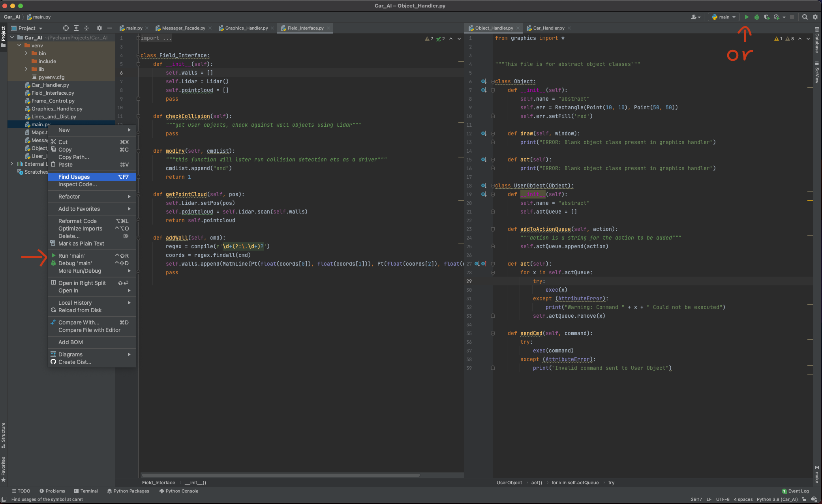Image resolution: width=822 pixels, height=504 pixels.
Task: Open the Settings gear in the Project panel
Action: [x=99, y=28]
